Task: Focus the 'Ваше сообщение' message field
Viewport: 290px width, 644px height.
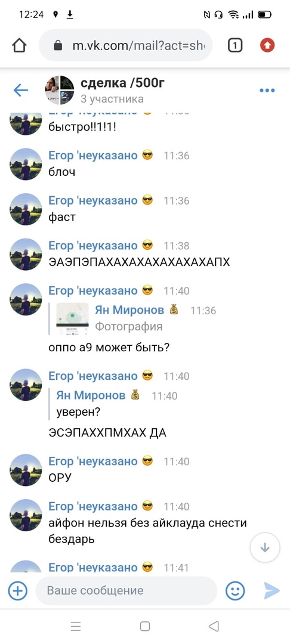Action: [x=127, y=591]
